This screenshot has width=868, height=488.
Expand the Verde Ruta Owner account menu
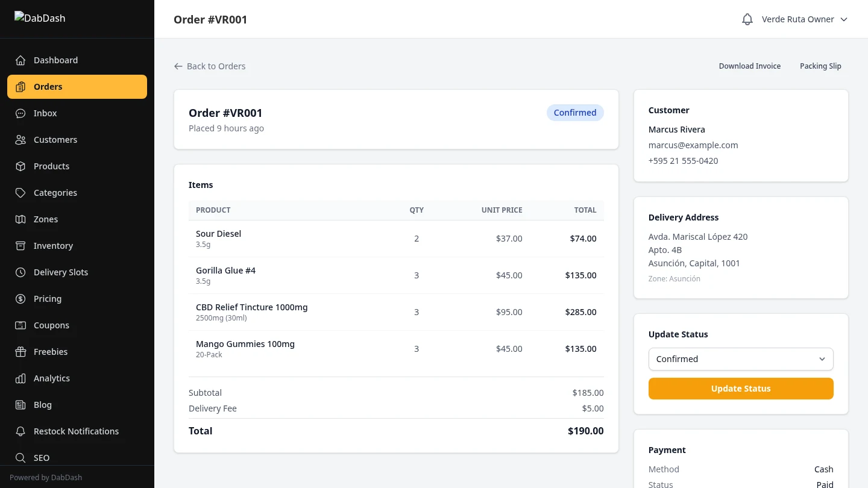tap(805, 19)
